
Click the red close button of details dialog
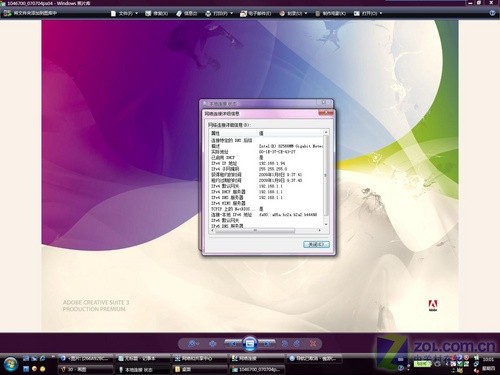click(326, 113)
